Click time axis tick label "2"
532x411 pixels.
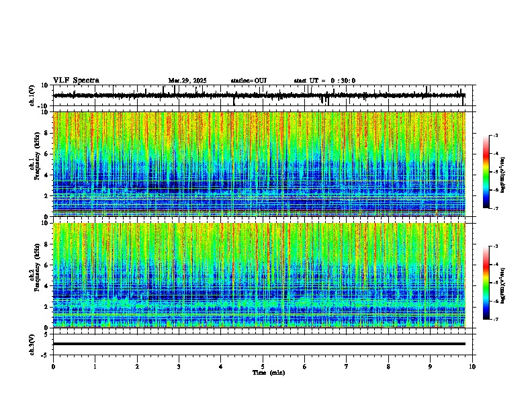(x=137, y=367)
